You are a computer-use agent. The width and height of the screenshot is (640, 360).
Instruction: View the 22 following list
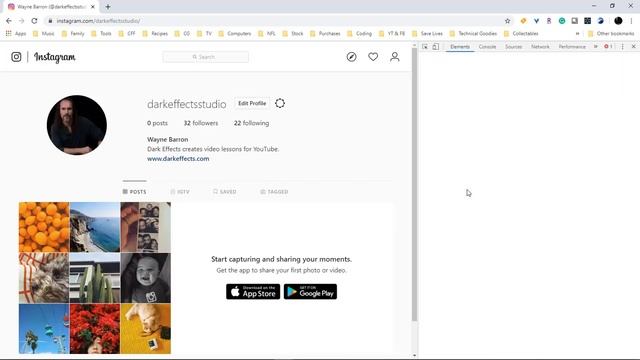[x=251, y=123]
